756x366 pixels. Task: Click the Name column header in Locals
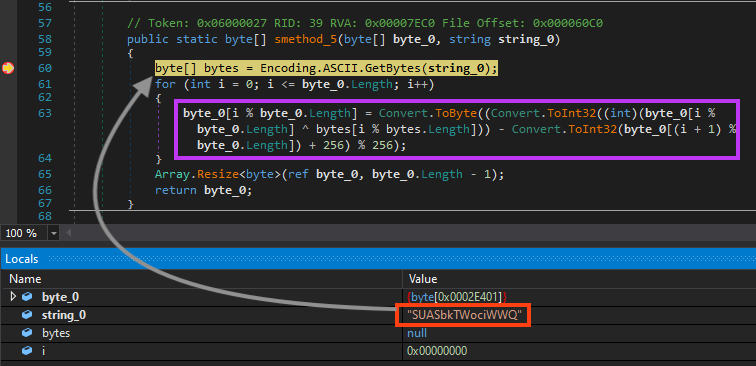25,279
